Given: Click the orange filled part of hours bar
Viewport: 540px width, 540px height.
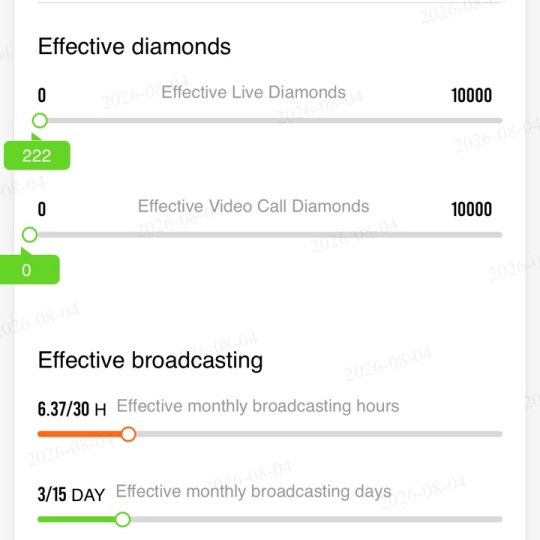Looking at the screenshot, I should (79, 434).
